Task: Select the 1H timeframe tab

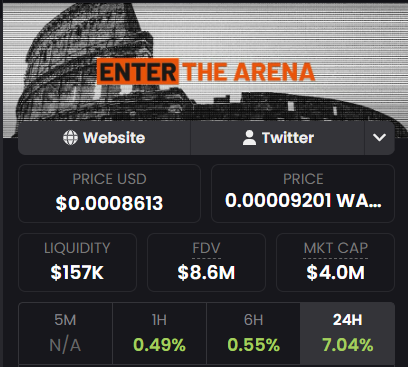Action: [x=159, y=333]
